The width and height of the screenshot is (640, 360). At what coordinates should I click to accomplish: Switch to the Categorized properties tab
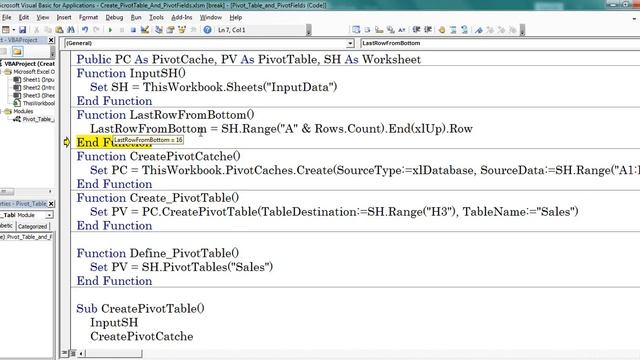(32, 226)
